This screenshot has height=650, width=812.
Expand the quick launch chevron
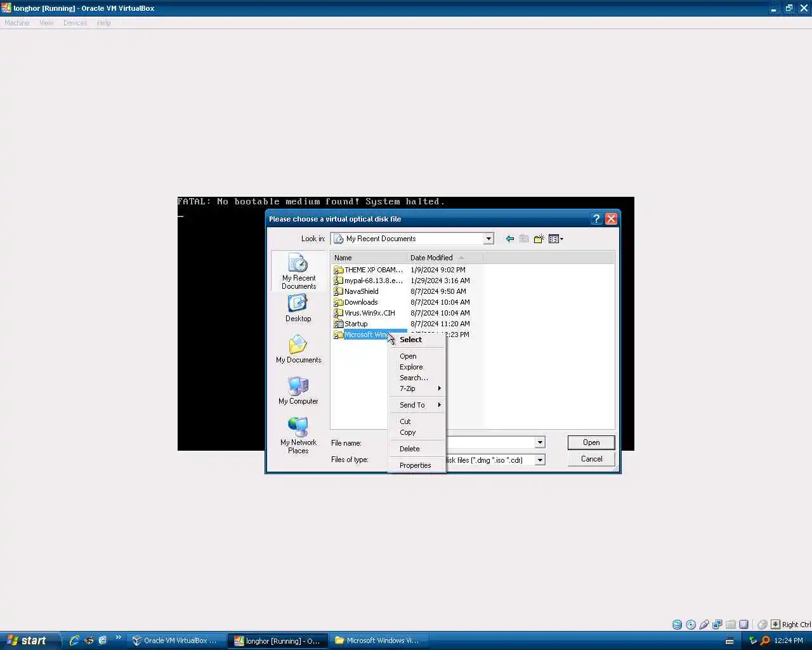(x=118, y=638)
